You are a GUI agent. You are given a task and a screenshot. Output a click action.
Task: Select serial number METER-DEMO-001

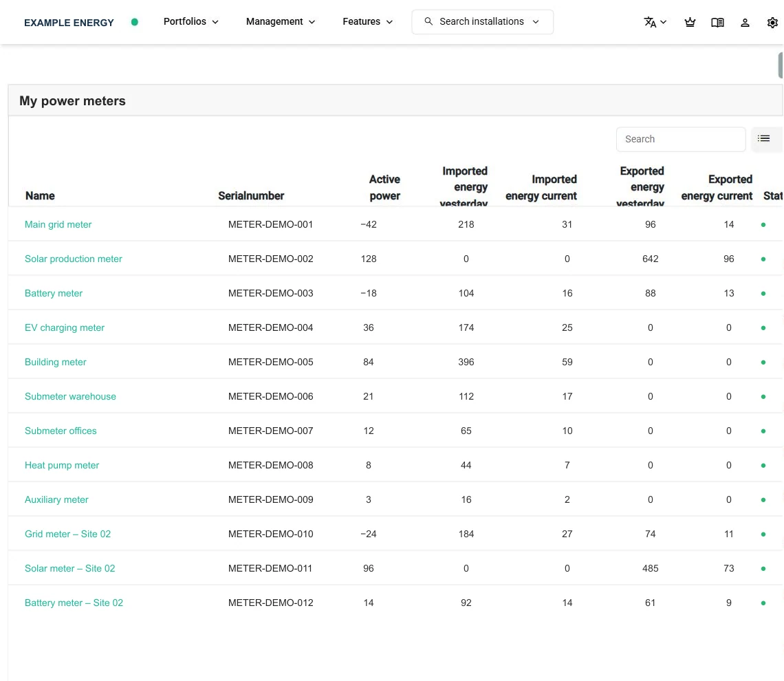(270, 224)
